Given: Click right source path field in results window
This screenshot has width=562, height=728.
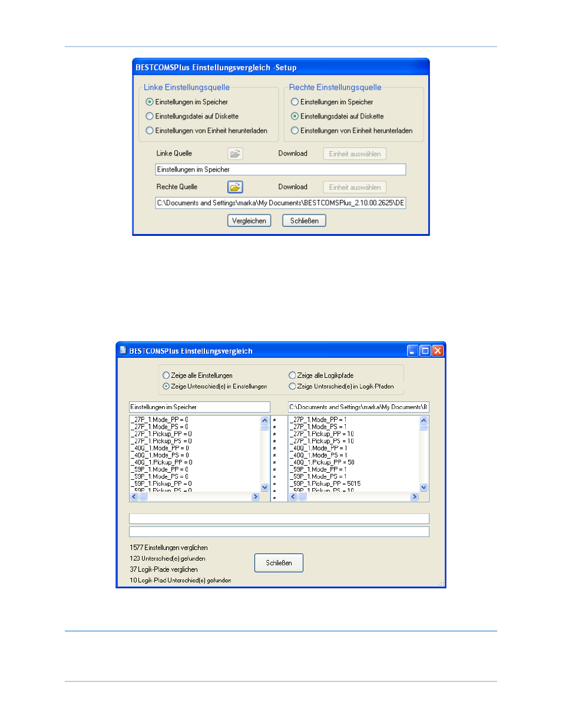Looking at the screenshot, I should [358, 407].
